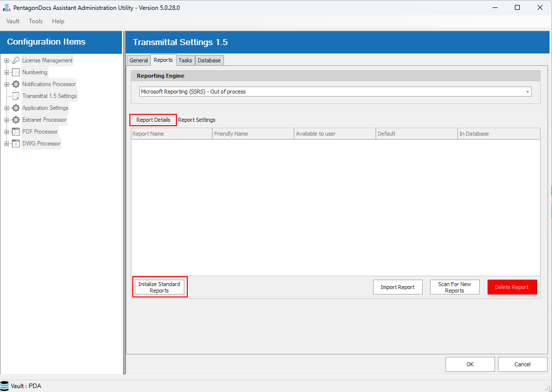Screen dimensions: 552x392
Task: Click the License Management key icon
Action: pyautogui.click(x=16, y=60)
